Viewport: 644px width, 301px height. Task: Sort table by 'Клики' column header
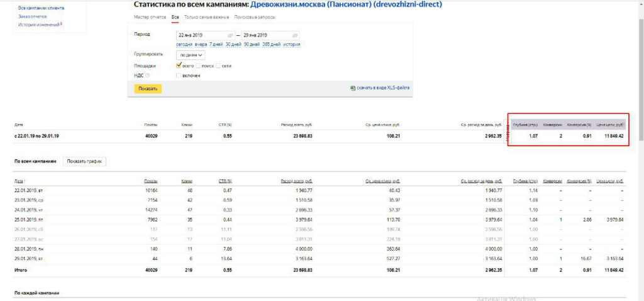pyautogui.click(x=186, y=181)
